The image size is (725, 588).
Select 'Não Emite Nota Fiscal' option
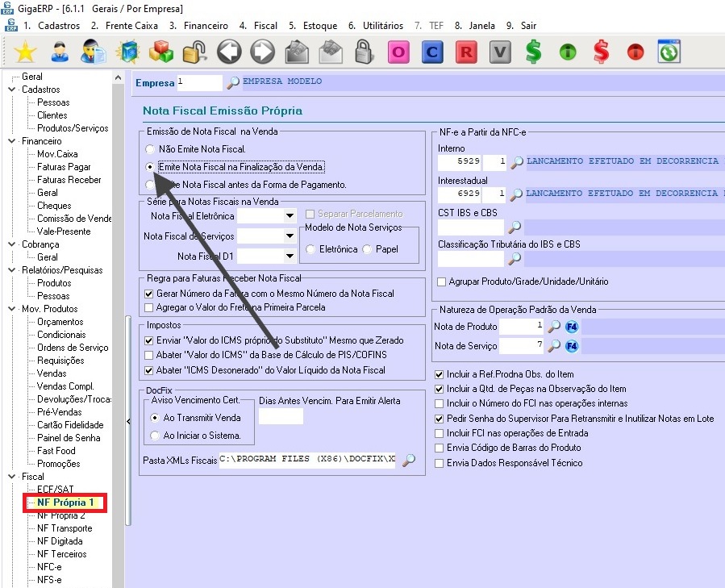point(149,149)
